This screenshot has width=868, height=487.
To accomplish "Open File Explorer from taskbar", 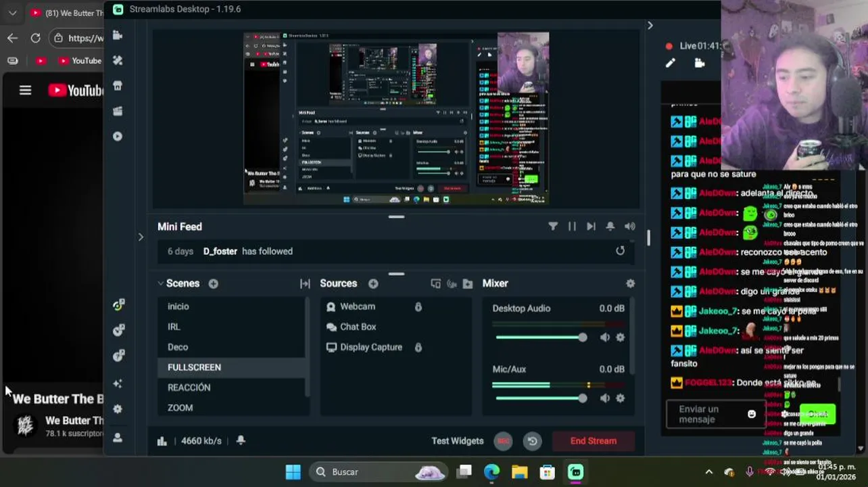I will click(x=519, y=472).
